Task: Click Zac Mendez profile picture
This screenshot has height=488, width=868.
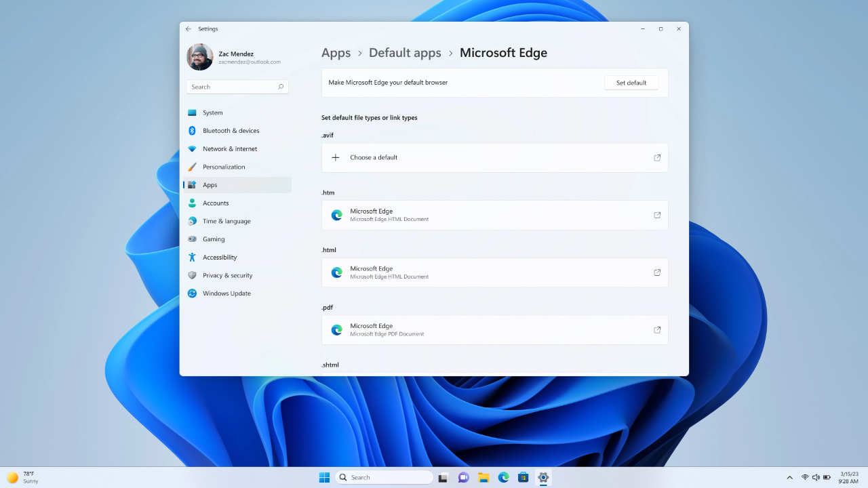Action: tap(199, 58)
